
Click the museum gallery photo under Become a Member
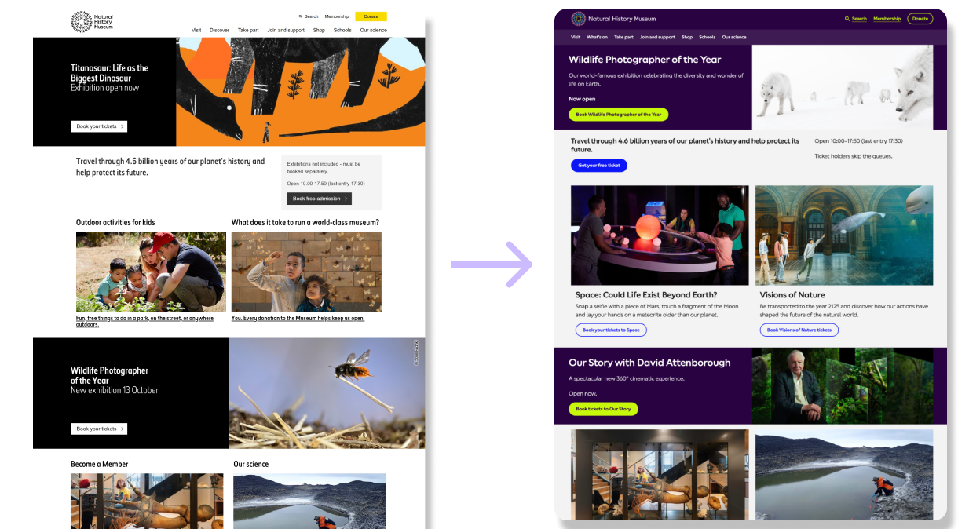[x=147, y=501]
